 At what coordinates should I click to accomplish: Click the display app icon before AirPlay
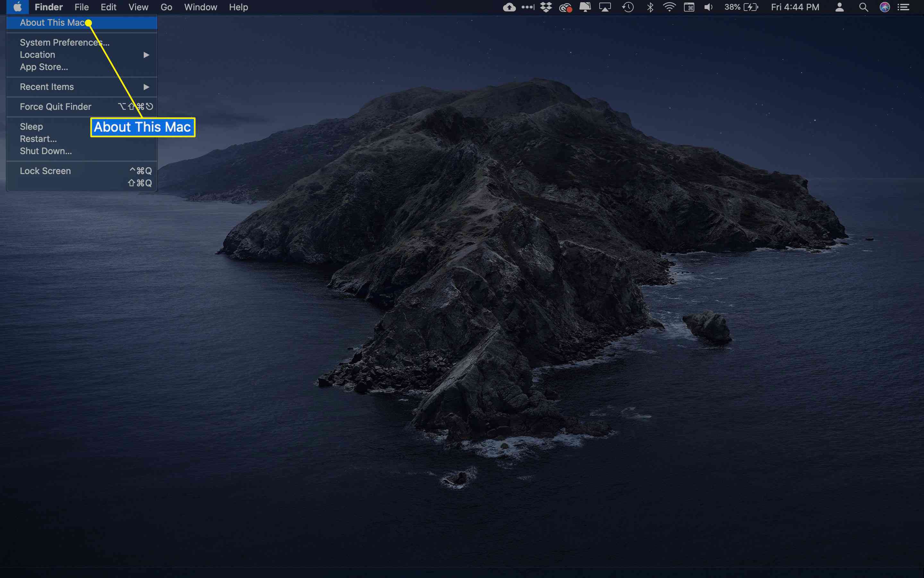(x=585, y=7)
